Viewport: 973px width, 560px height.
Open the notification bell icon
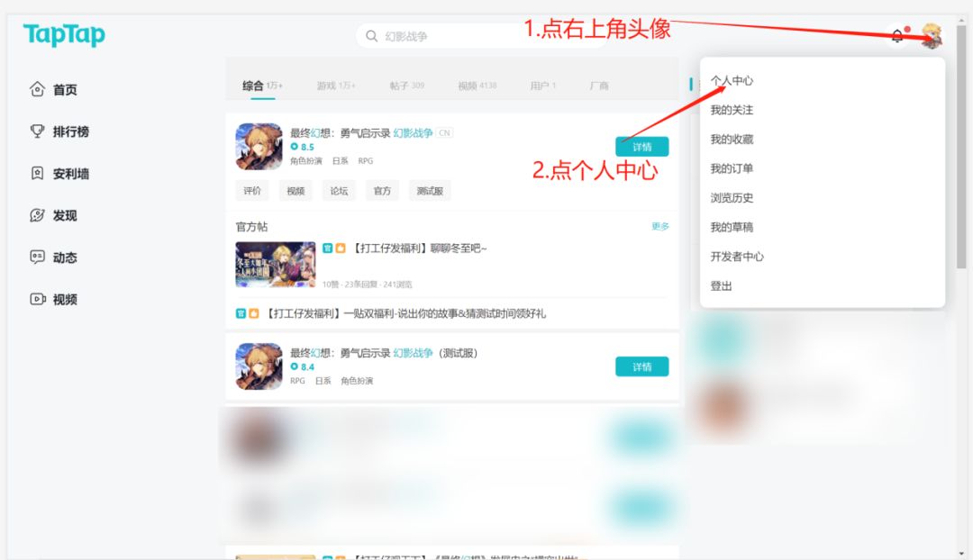(x=896, y=36)
